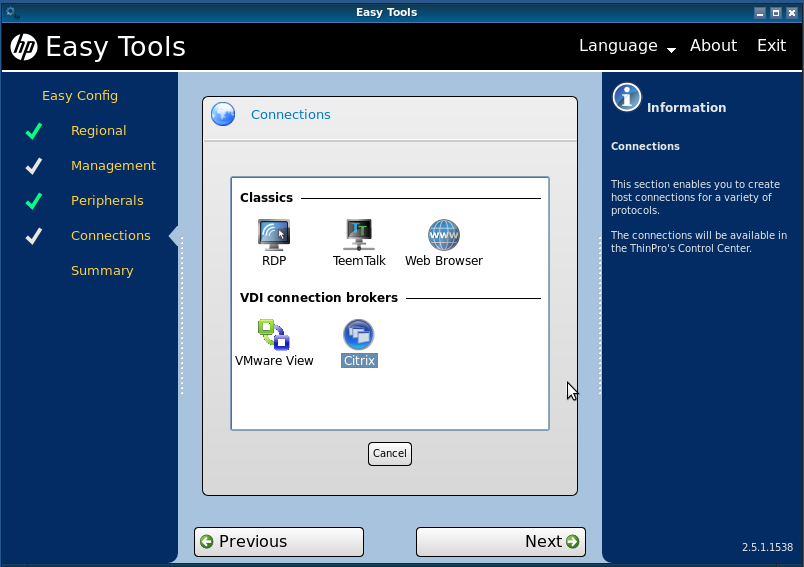Screen dimensions: 804x567
Task: Click Exit in the header
Action: point(771,46)
